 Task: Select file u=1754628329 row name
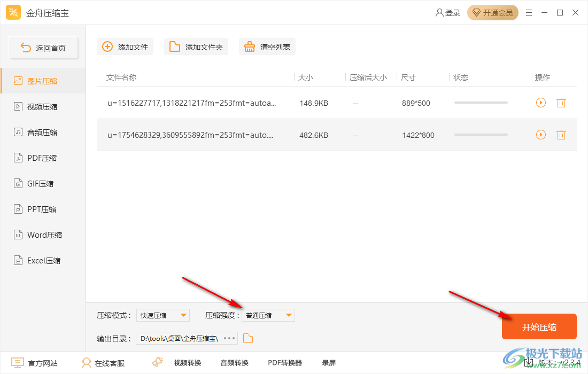pos(190,135)
